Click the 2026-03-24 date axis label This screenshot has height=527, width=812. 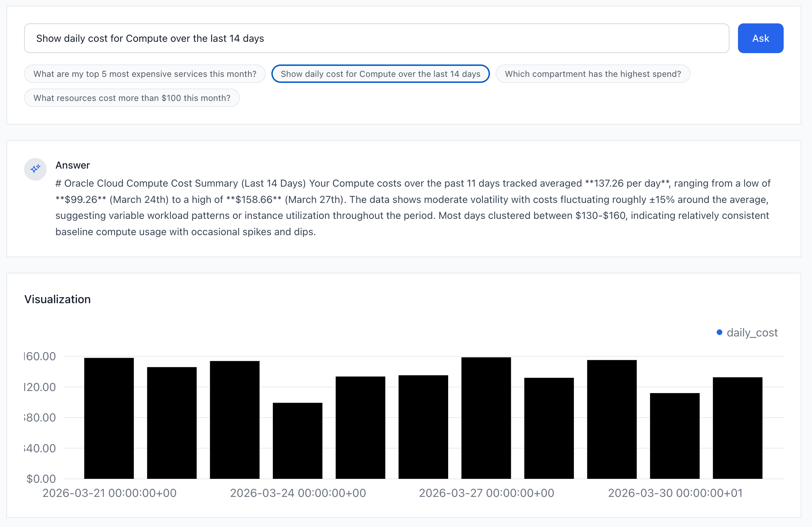coord(299,493)
